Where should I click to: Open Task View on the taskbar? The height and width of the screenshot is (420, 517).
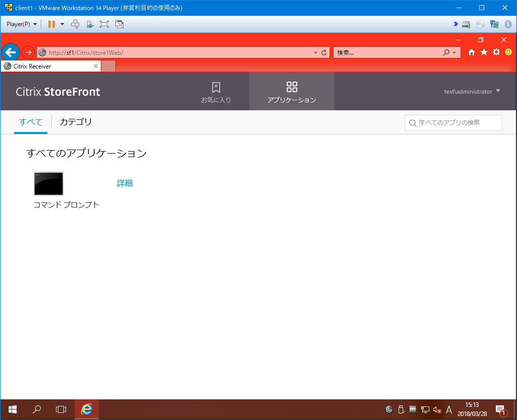pos(61,409)
